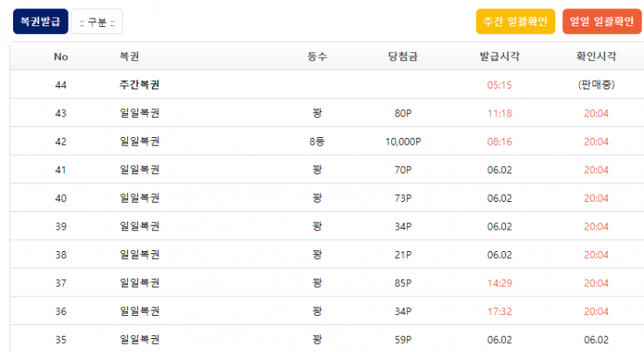Click the 73P prize amount
Image resolution: width=644 pixels, height=352 pixels.
coord(403,198)
